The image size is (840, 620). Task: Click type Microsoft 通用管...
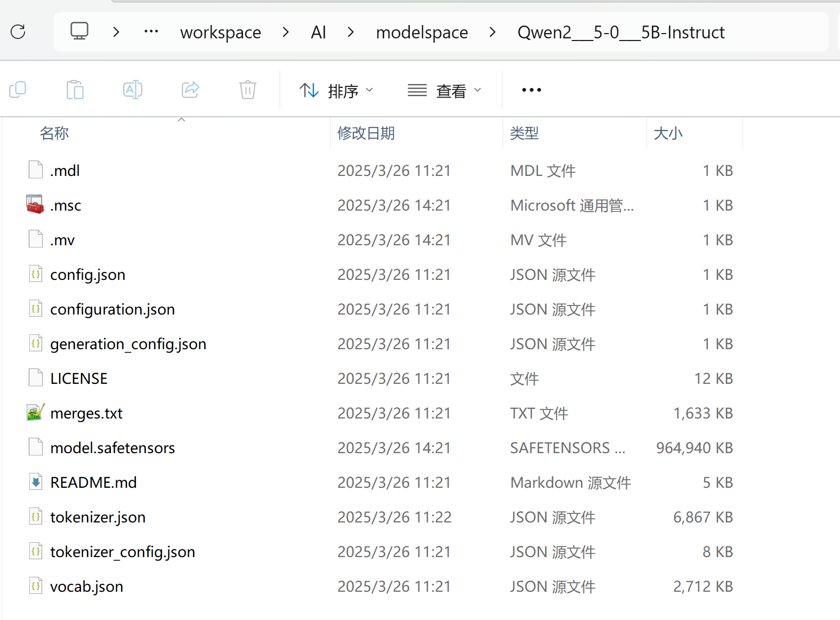pyautogui.click(x=572, y=205)
